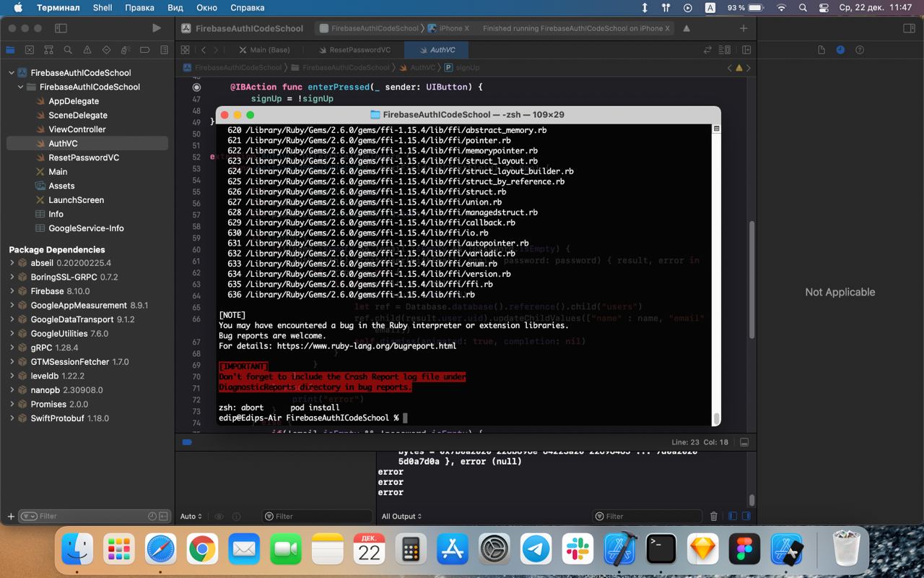
Task: Open the Auto variables view dropdown
Action: click(190, 517)
